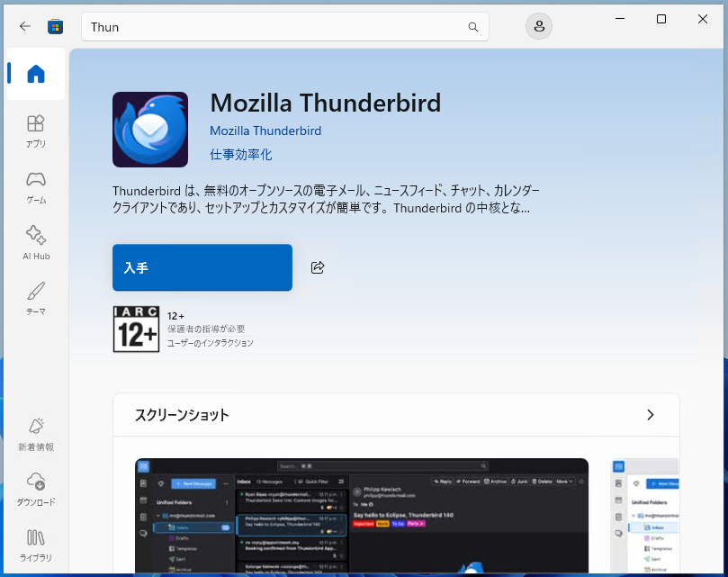Screen dimensions: 728x577
Task: Click the Thunderbird description text
Action: [x=326, y=199]
